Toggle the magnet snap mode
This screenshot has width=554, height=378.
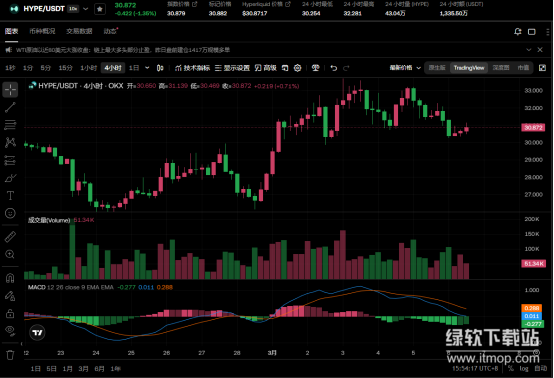click(x=10, y=278)
